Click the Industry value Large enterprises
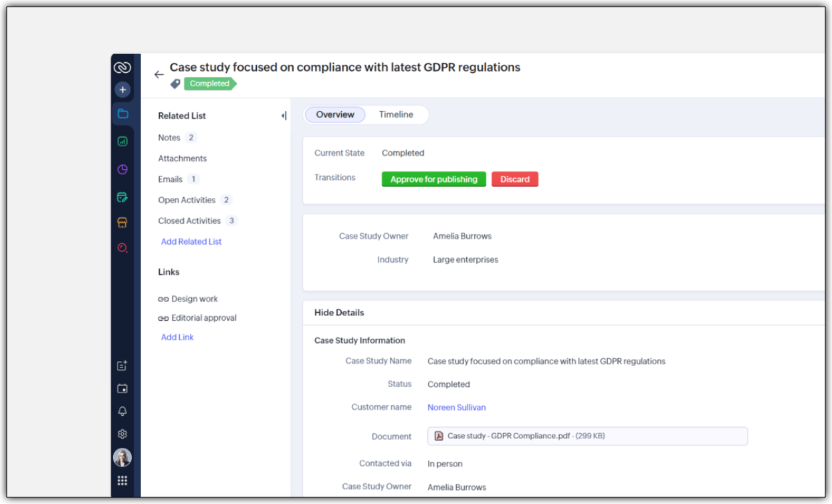The image size is (832, 504). click(465, 259)
